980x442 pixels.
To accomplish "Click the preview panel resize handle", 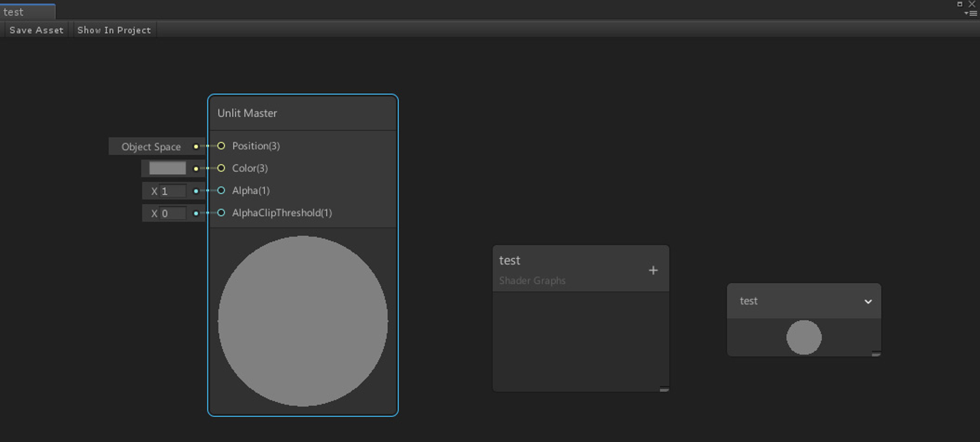I will [x=877, y=354].
